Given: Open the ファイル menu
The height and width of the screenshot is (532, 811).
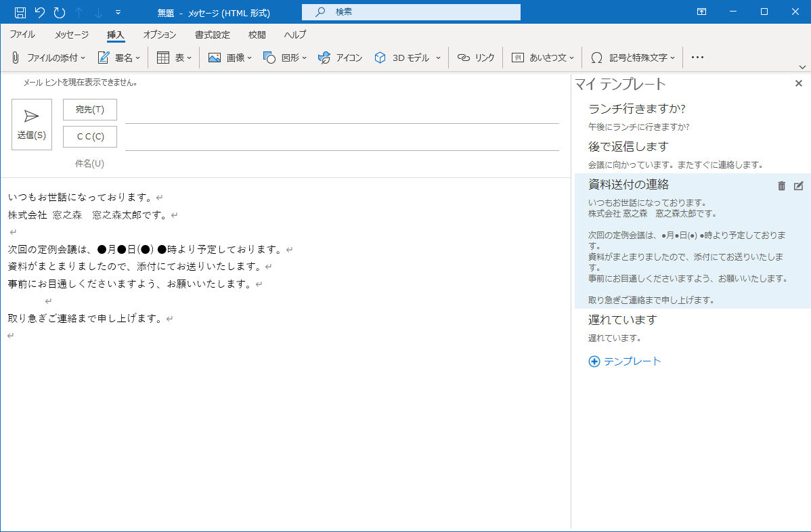Looking at the screenshot, I should click(x=22, y=35).
